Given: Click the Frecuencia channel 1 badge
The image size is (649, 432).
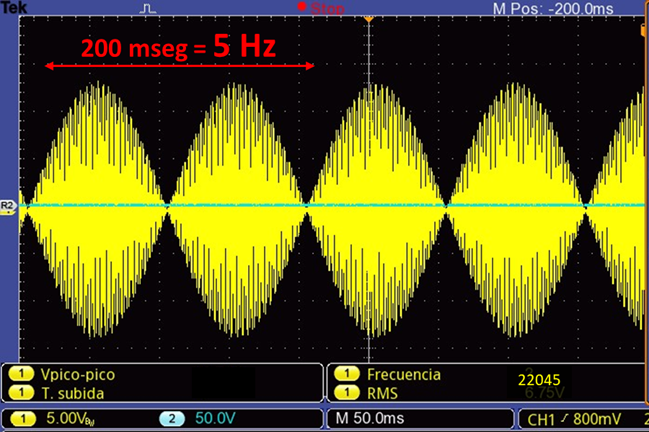Looking at the screenshot, I should [347, 374].
